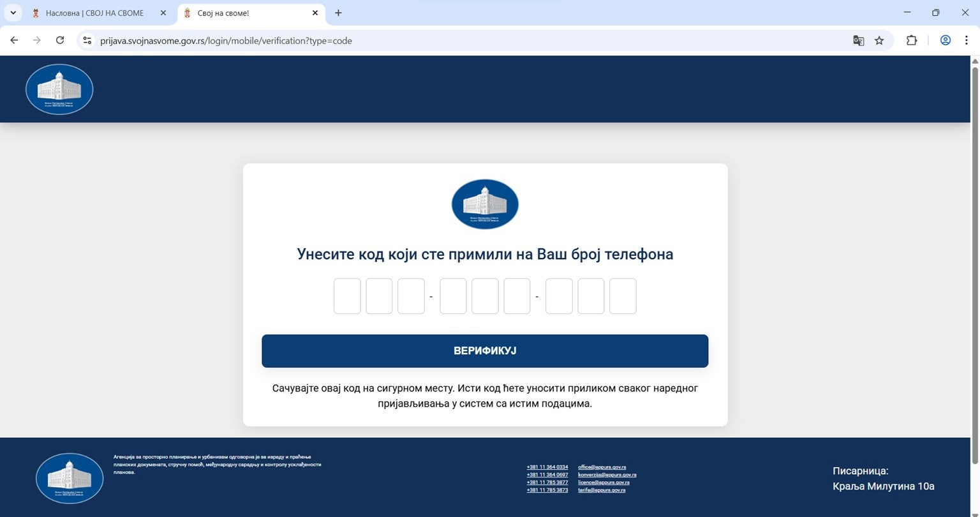Focus the first code digit box

[x=347, y=296]
